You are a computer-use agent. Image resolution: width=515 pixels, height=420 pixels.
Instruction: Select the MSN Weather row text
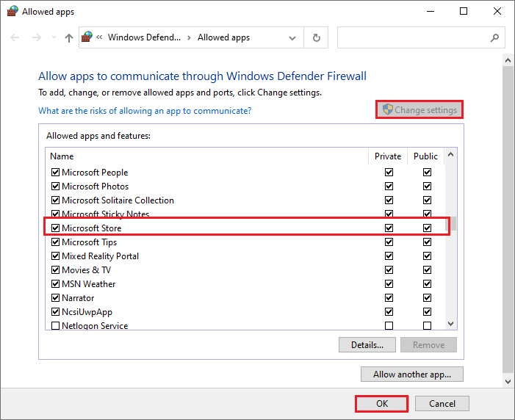[89, 284]
